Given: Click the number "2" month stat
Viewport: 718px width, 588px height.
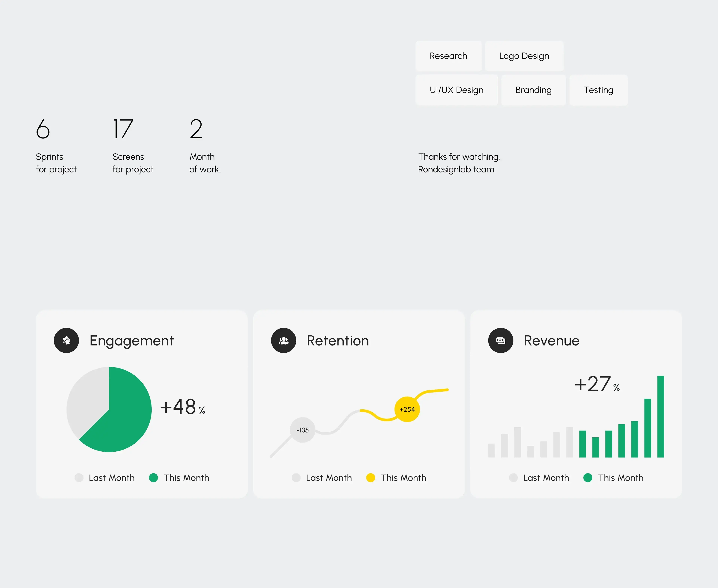Looking at the screenshot, I should click(x=196, y=129).
